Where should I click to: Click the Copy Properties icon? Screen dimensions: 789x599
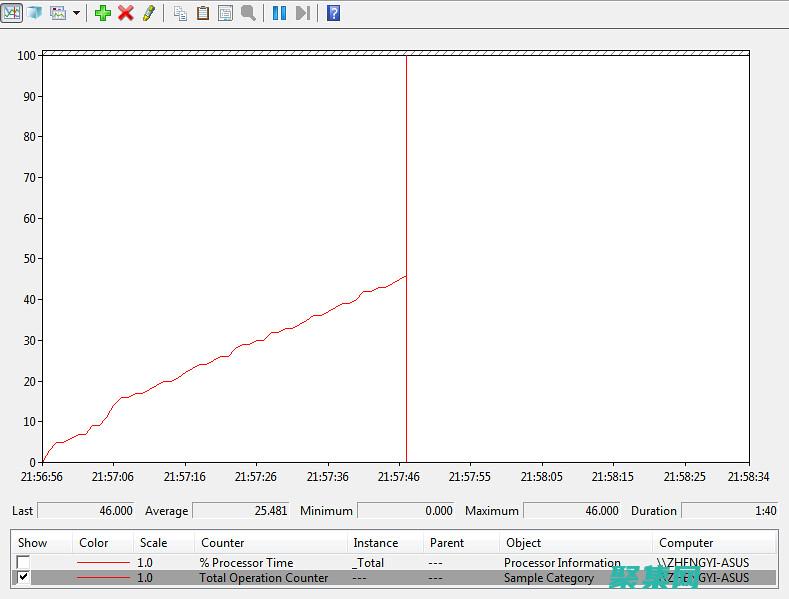click(x=180, y=13)
